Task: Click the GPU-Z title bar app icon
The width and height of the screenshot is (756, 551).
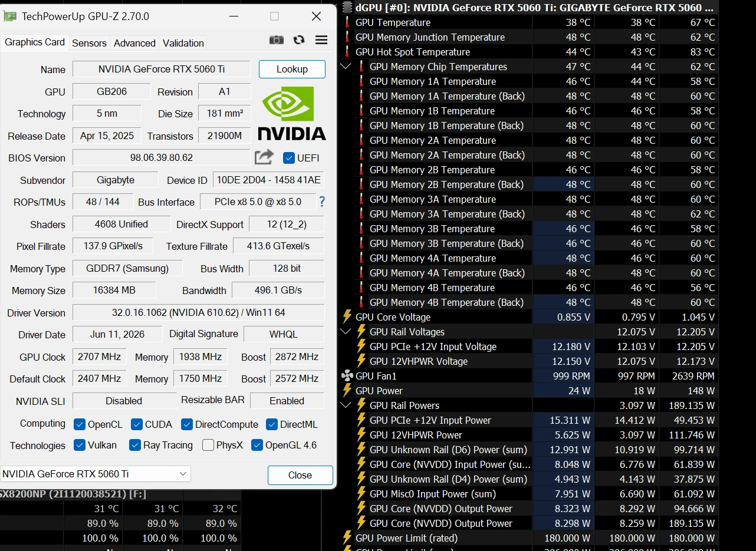Action: click(x=10, y=16)
